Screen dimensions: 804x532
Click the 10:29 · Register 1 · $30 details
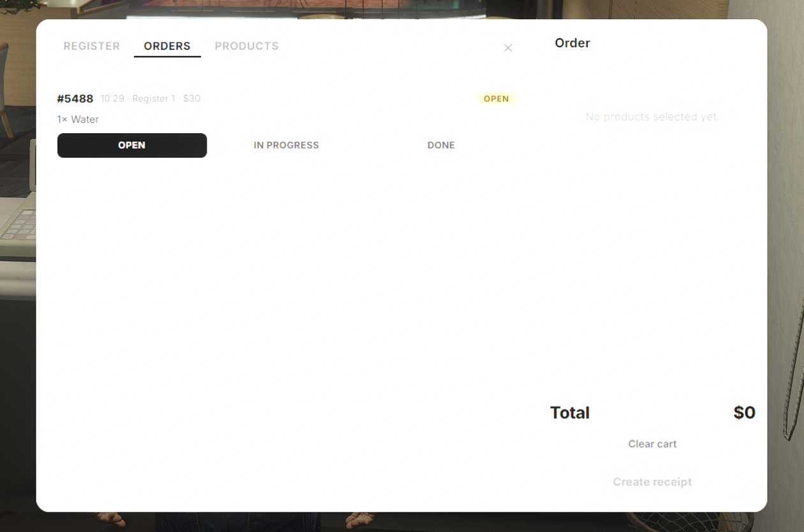(x=150, y=99)
